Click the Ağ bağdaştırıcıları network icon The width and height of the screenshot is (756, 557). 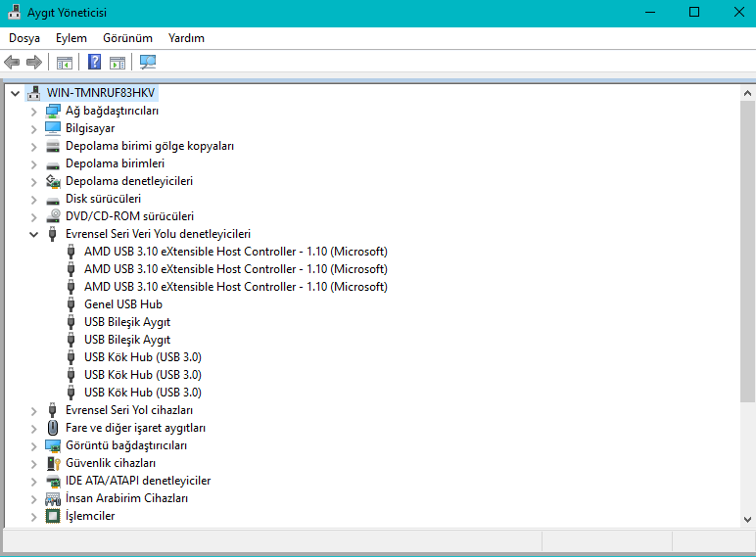pyautogui.click(x=53, y=111)
